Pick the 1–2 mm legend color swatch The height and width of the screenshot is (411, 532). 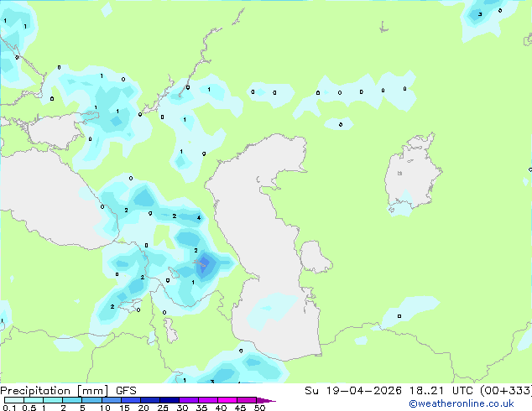(53, 400)
